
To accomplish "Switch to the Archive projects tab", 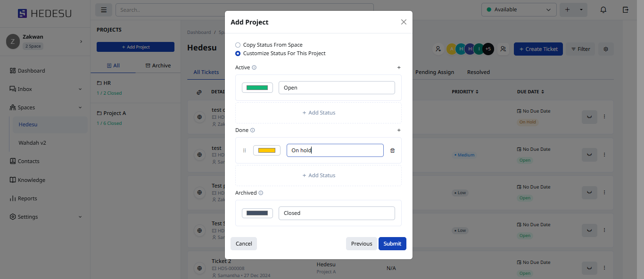I will (158, 66).
